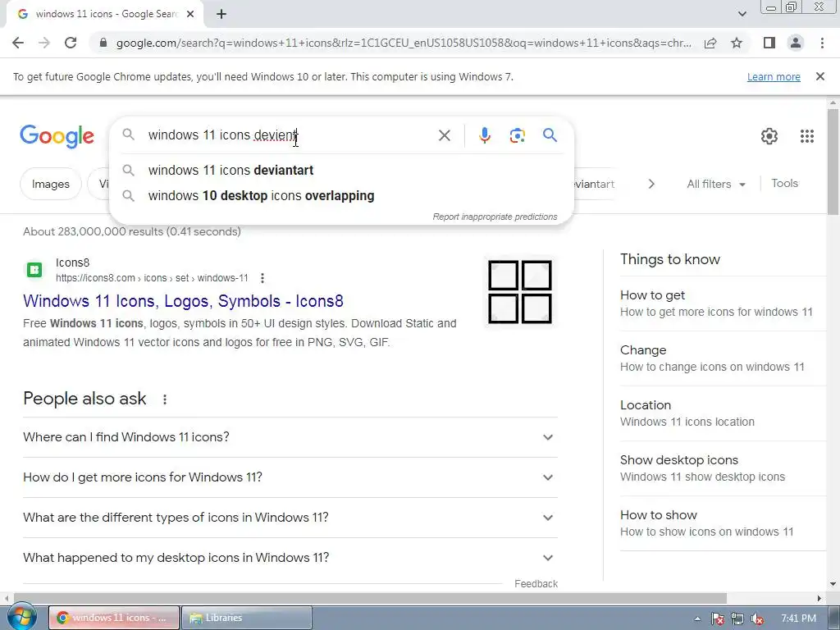The image size is (840, 630).
Task: Click into the Google search input
Action: click(290, 135)
